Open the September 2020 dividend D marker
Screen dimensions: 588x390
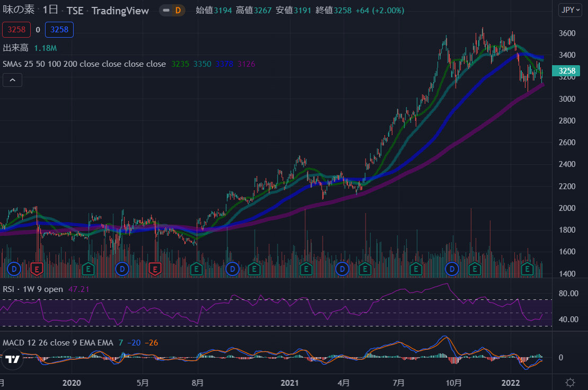tap(233, 269)
